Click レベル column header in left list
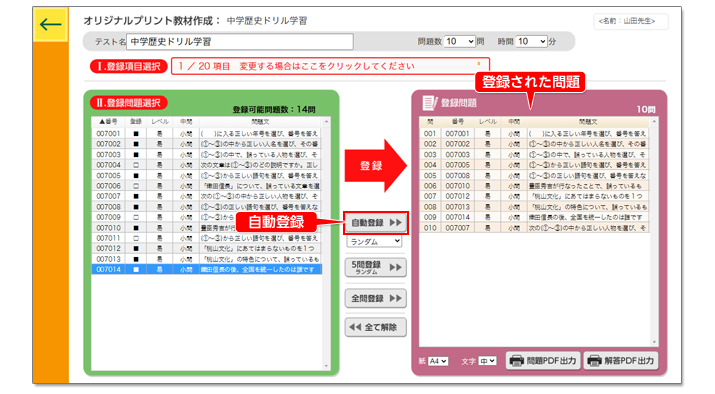The height and width of the screenshot is (394, 715). click(x=160, y=122)
